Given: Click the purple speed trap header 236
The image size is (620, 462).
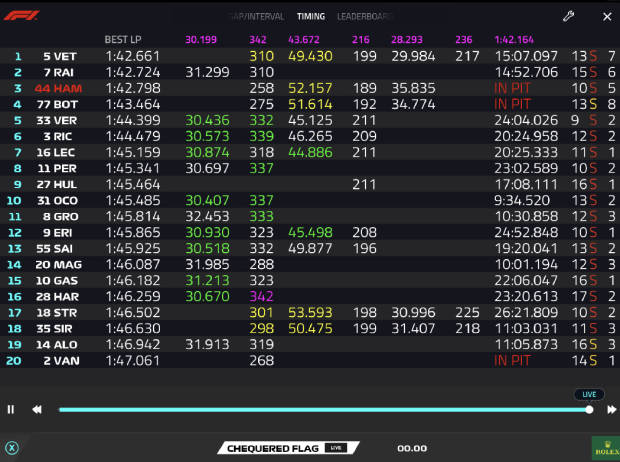Looking at the screenshot, I should pyautogui.click(x=464, y=40).
